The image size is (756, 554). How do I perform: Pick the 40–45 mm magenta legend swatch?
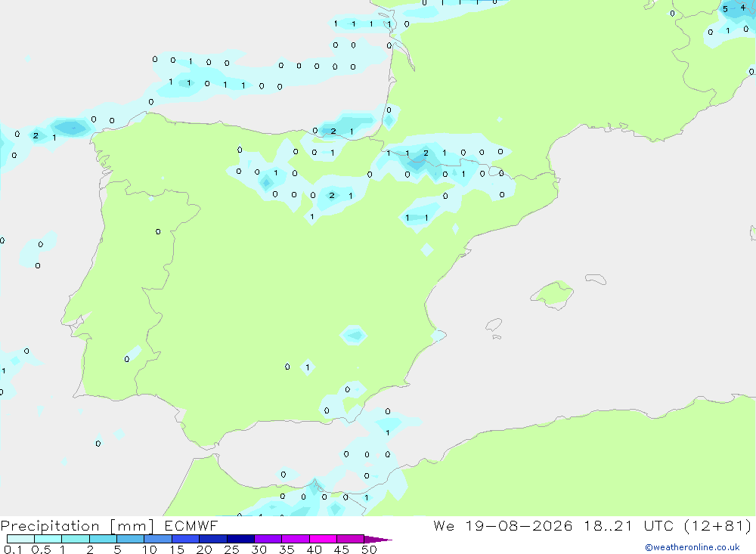click(323, 539)
